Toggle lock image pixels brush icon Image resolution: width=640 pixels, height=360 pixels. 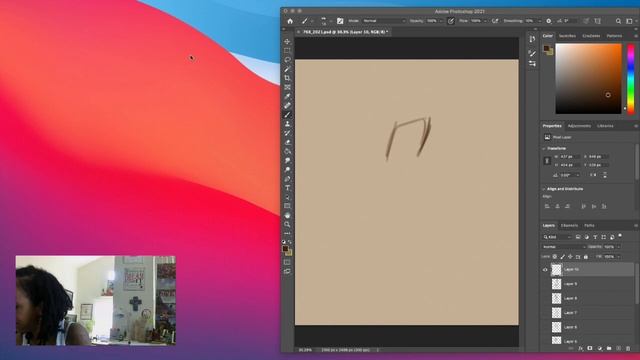[562, 257]
